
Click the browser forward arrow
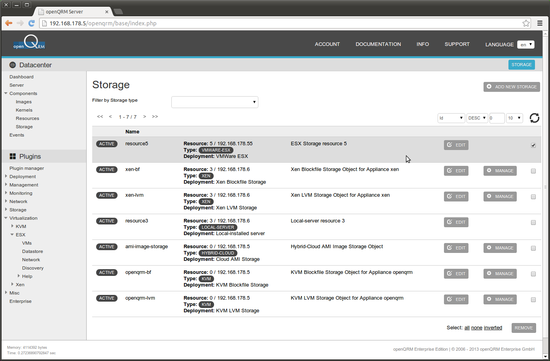click(20, 23)
